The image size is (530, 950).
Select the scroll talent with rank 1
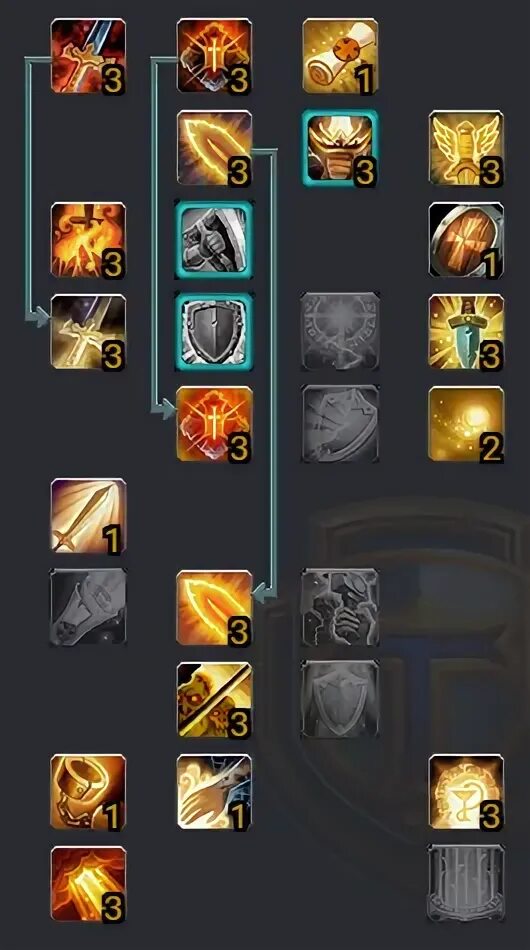340,56
